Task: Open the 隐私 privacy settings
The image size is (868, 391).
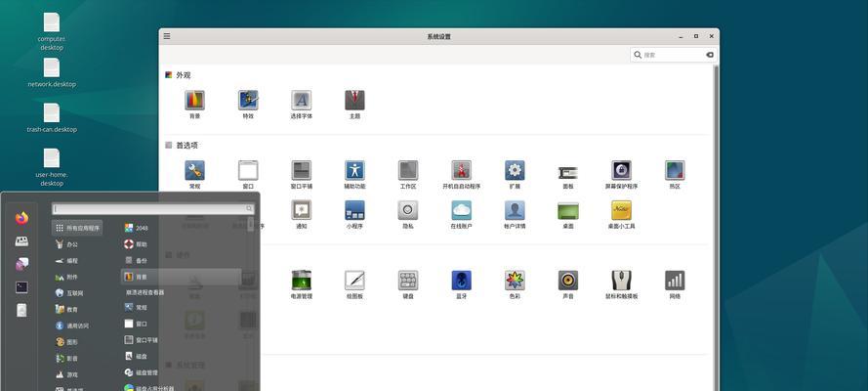Action: (408, 214)
